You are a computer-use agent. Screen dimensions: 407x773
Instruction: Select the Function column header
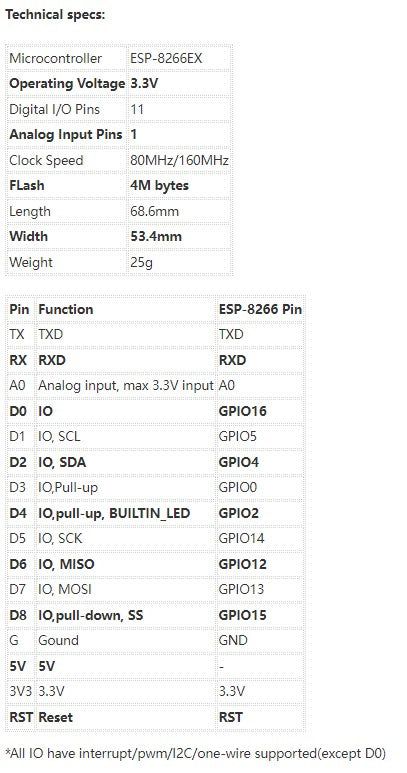click(x=66, y=310)
